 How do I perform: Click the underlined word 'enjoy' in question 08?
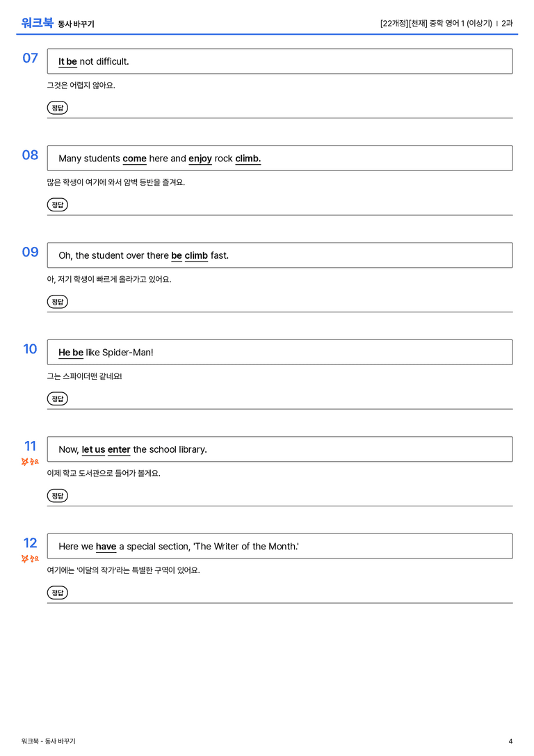pyautogui.click(x=200, y=159)
